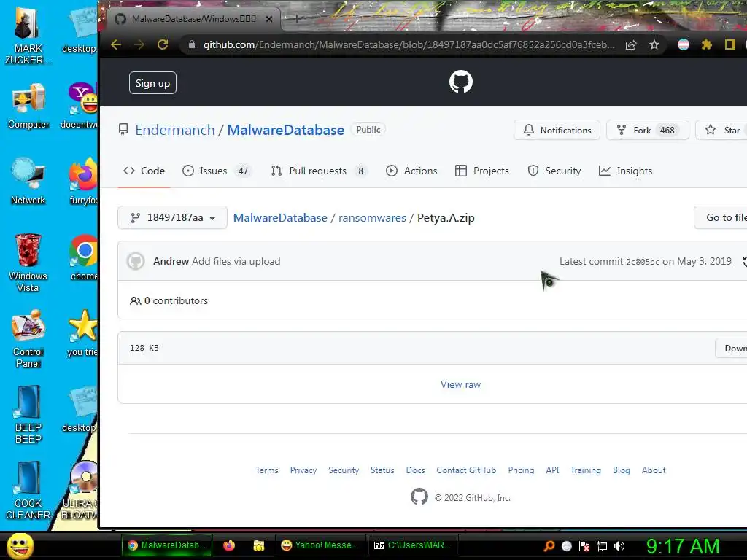The image size is (747, 560).
Task: Open the API footer link
Action: click(553, 470)
